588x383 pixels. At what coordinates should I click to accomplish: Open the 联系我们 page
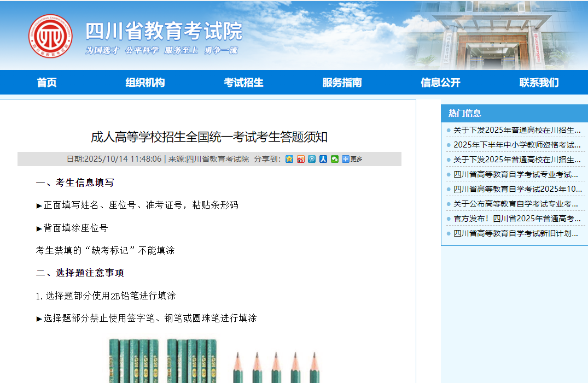click(x=539, y=83)
